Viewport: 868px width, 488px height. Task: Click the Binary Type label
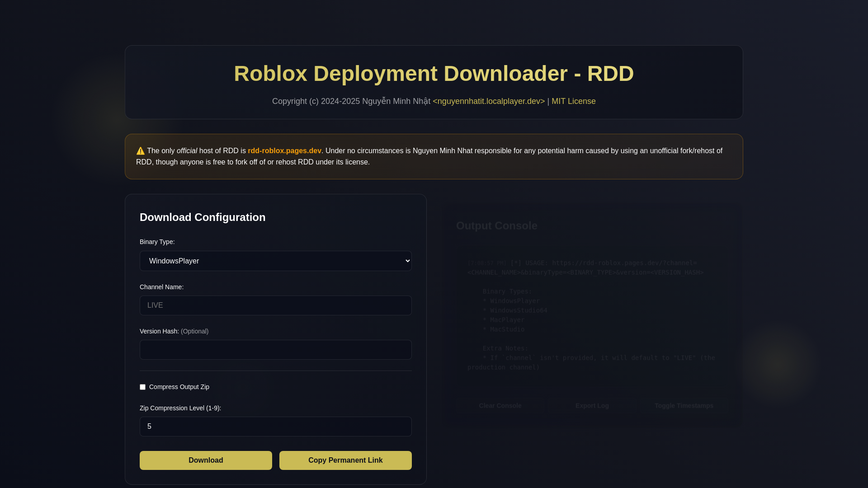[157, 242]
